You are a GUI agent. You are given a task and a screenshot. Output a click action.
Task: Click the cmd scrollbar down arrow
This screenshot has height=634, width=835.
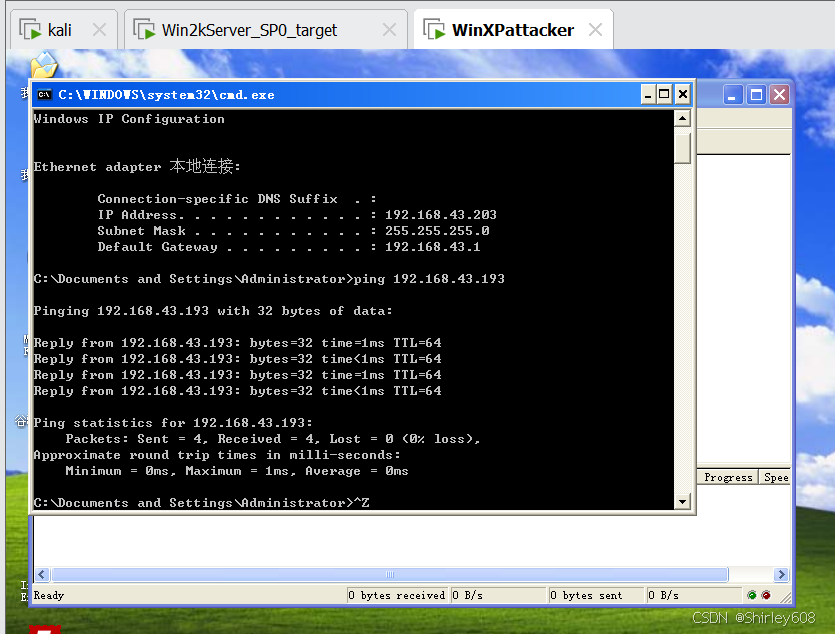click(682, 501)
